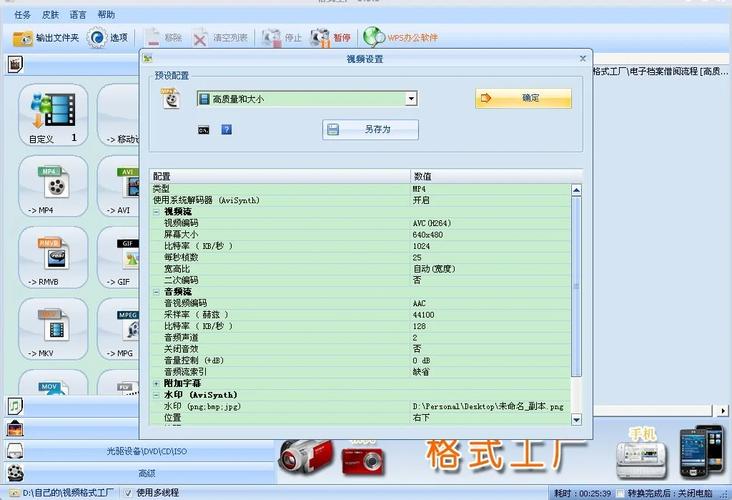Click the settings list vertical scrollbar thumb

(577, 286)
